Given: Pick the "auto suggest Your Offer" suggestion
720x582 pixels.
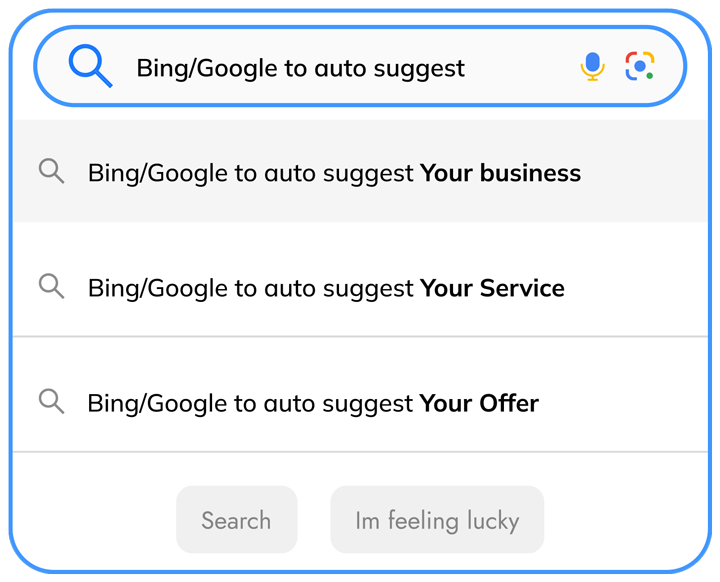Looking at the screenshot, I should coord(313,403).
